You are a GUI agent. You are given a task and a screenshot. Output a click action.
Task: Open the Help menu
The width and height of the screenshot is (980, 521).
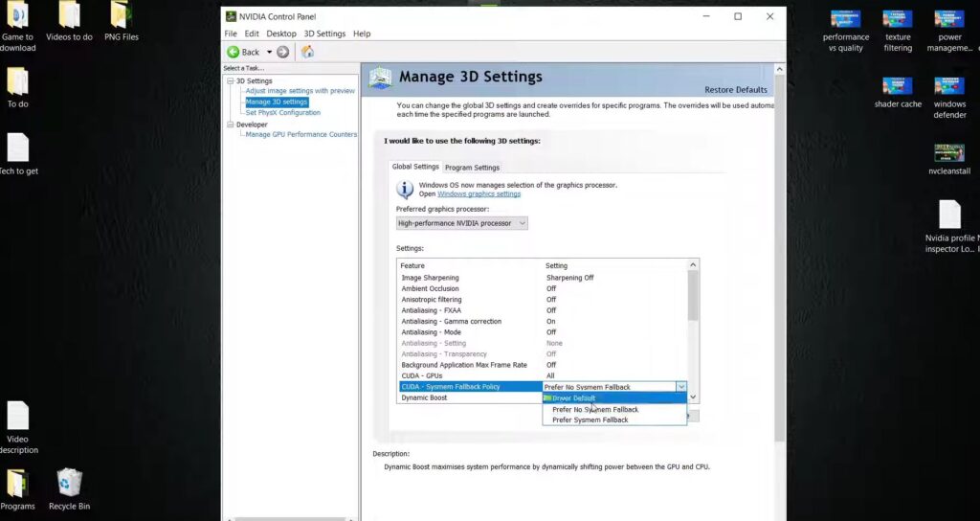(x=362, y=34)
